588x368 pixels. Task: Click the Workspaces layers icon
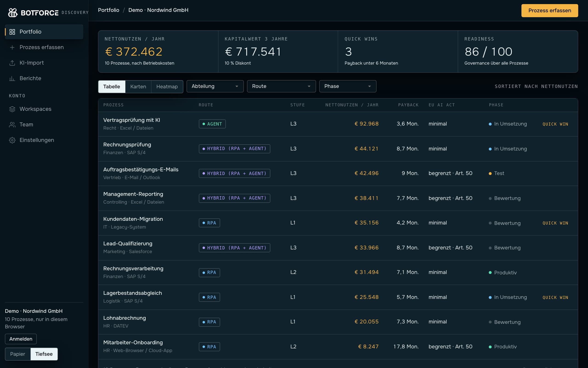pos(12,109)
